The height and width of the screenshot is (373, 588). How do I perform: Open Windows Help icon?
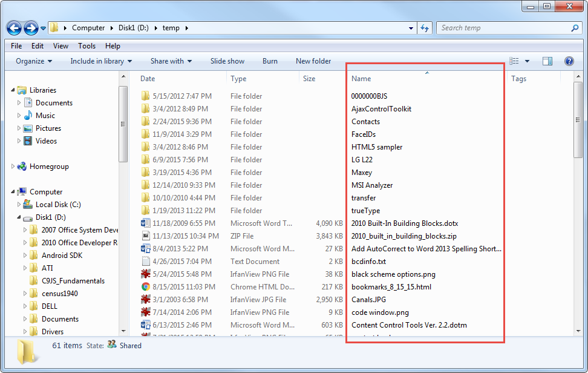pos(569,61)
